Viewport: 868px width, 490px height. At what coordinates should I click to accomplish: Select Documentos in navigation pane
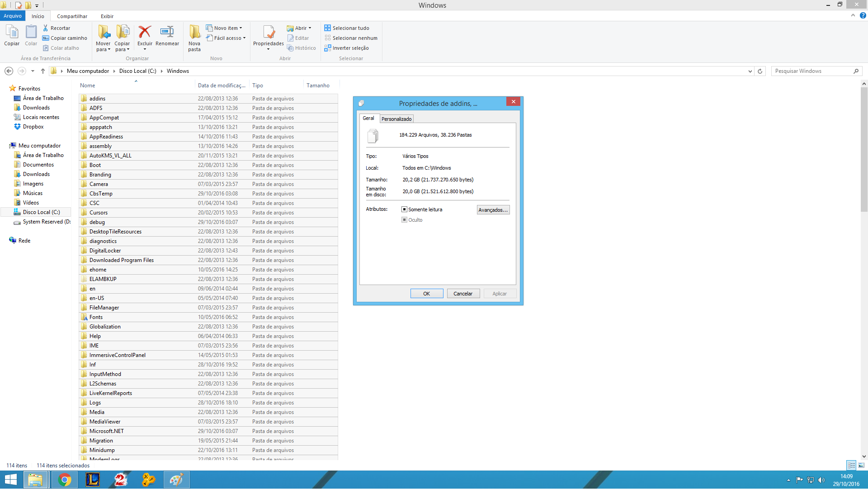tap(38, 165)
